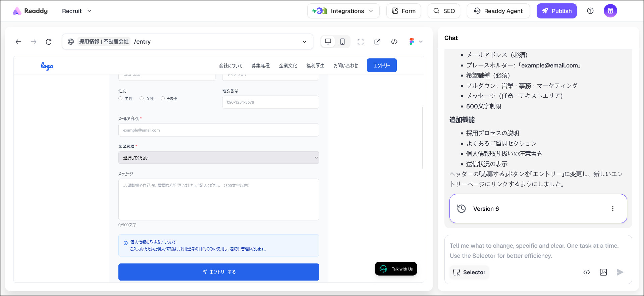The image size is (644, 296).
Task: Open the 募集職種 nav menu item
Action: [x=260, y=66]
